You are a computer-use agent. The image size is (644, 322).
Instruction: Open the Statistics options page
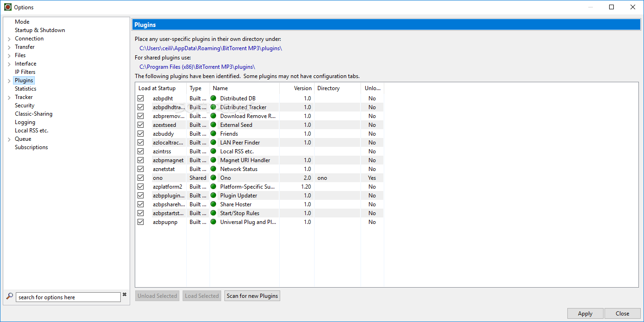(x=26, y=89)
